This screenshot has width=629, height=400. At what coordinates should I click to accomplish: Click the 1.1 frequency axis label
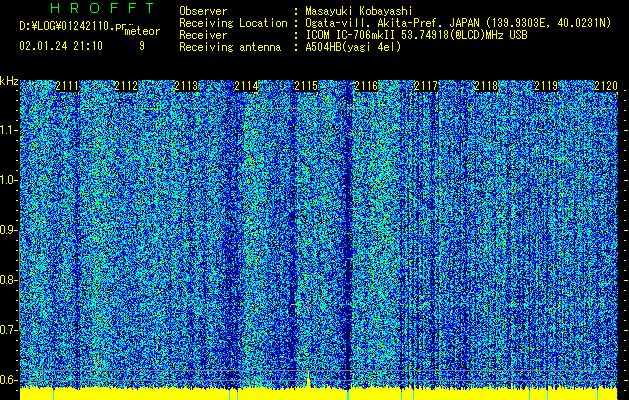point(9,130)
